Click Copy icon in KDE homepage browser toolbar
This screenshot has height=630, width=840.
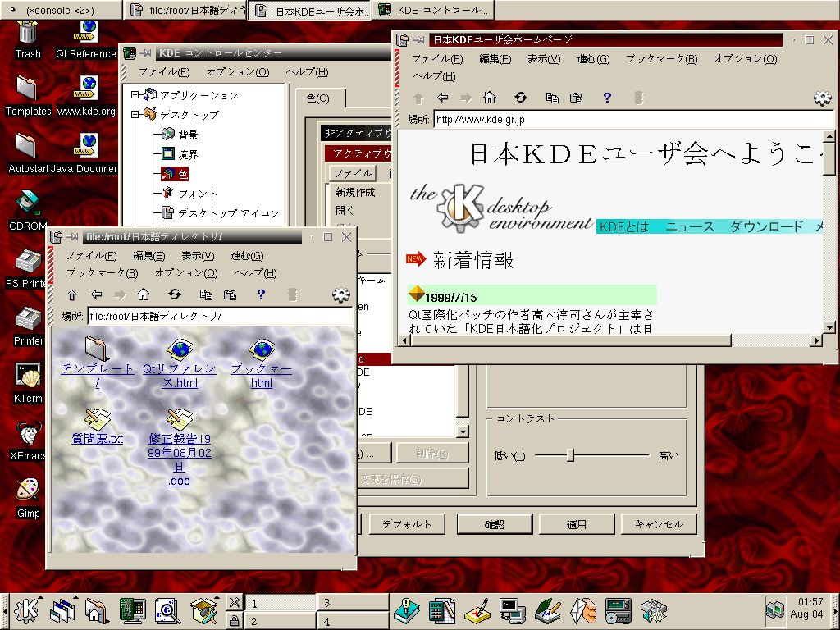(x=552, y=98)
